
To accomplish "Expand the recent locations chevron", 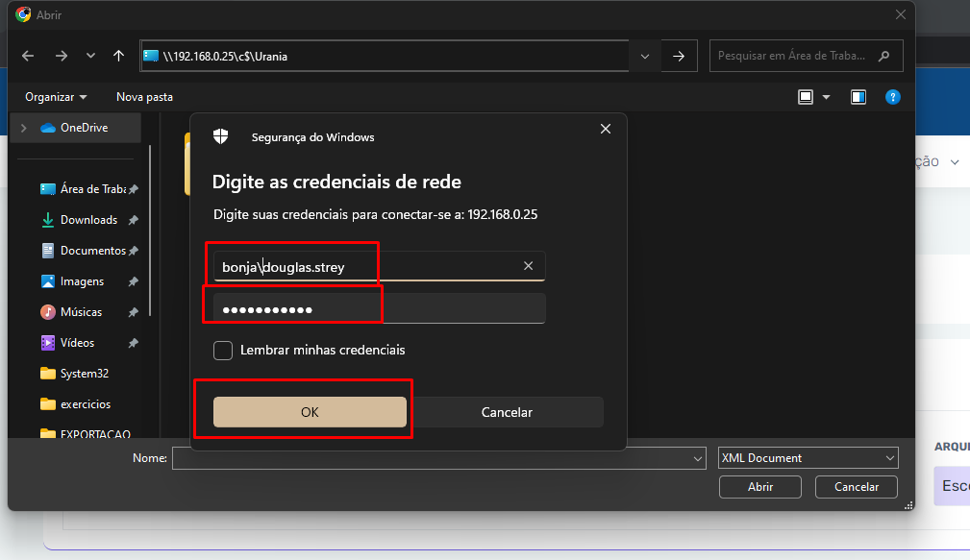I will [90, 56].
